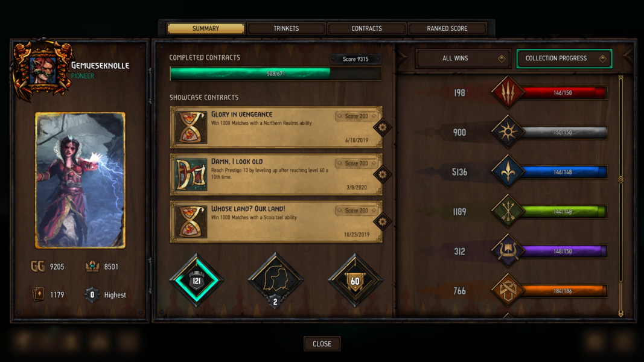This screenshot has height=362, width=644.
Task: Click the Monsters faction red icon
Action: coord(508,92)
